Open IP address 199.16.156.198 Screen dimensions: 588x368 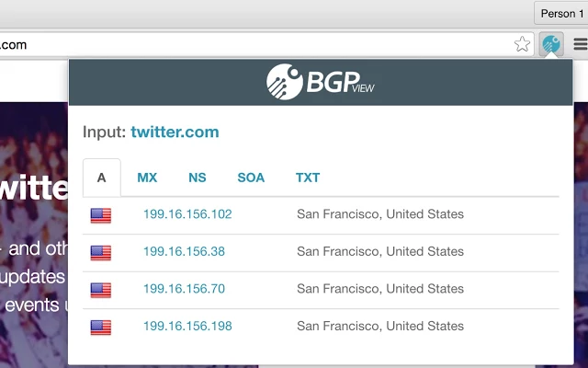187,326
